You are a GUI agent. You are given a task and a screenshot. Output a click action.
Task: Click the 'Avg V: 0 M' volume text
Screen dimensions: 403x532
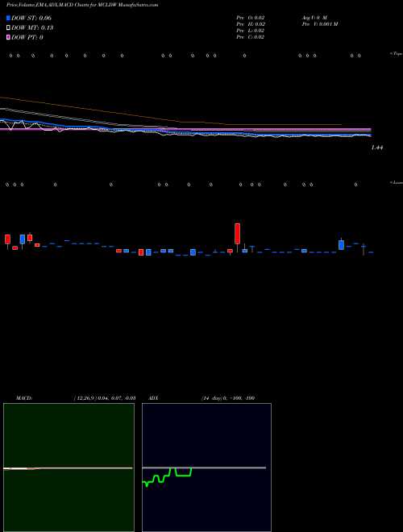point(314,18)
